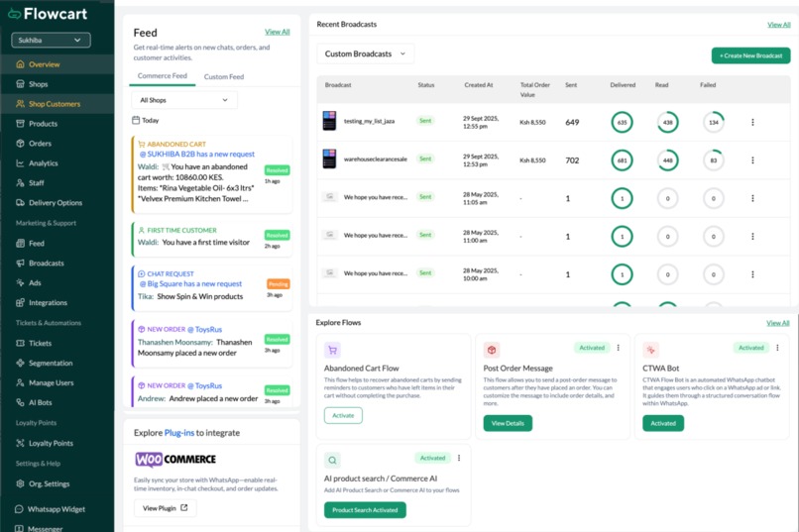
Task: Open options menu for testing_my_list_jaza broadcast
Action: [x=752, y=122]
